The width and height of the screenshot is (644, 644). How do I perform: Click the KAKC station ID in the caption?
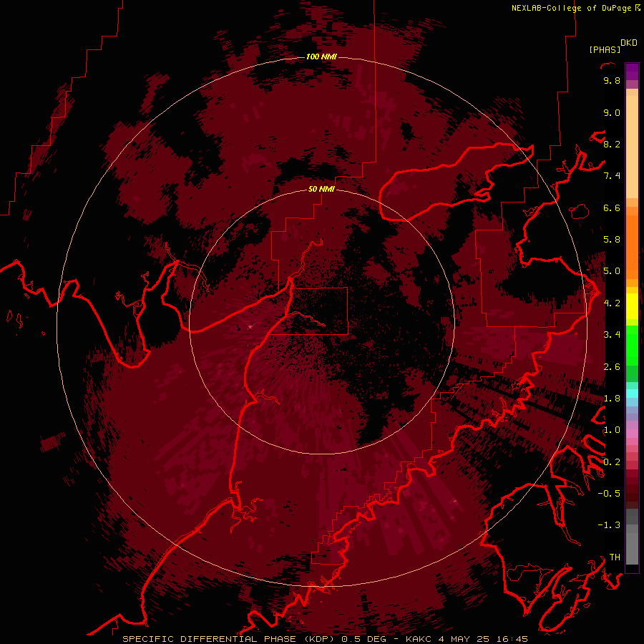(419, 639)
